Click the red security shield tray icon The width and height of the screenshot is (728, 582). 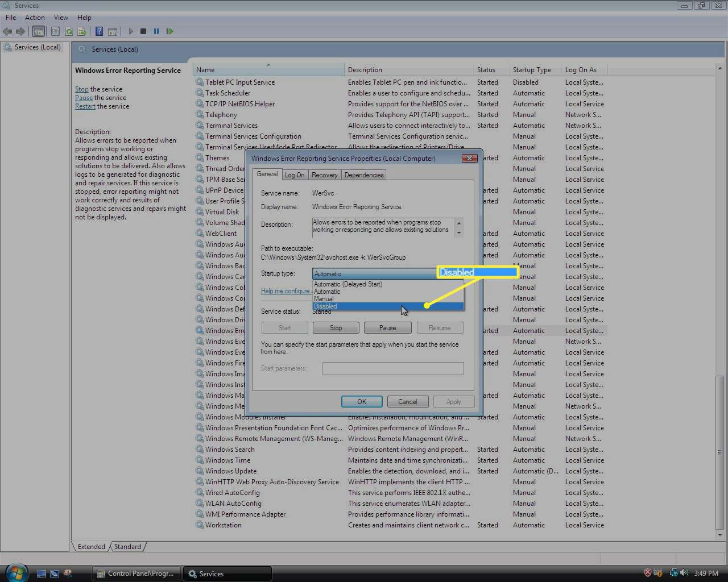pyautogui.click(x=647, y=573)
